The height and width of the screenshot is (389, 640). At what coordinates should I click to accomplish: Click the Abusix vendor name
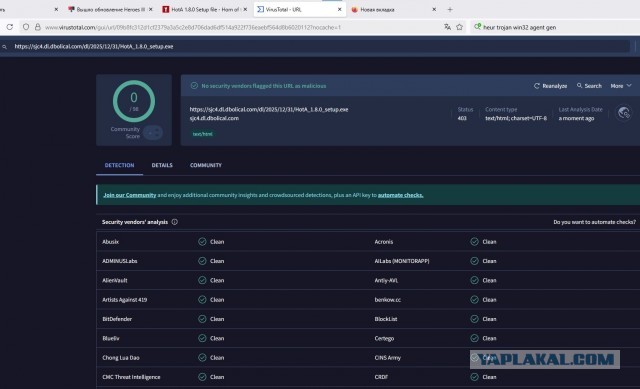coord(110,242)
